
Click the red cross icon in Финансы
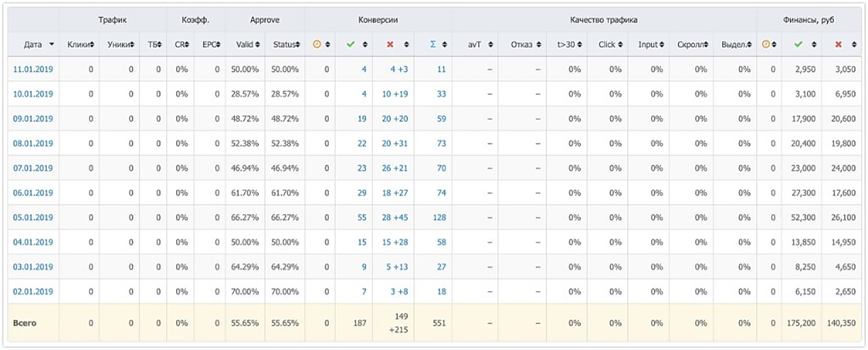point(839,45)
